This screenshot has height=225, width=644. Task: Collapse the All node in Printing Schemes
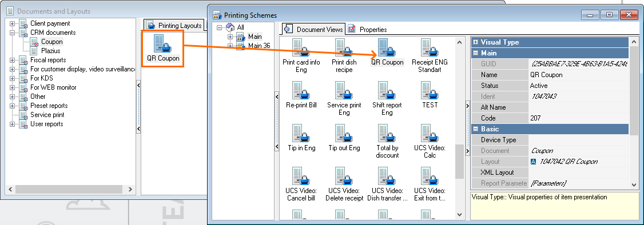pyautogui.click(x=219, y=27)
